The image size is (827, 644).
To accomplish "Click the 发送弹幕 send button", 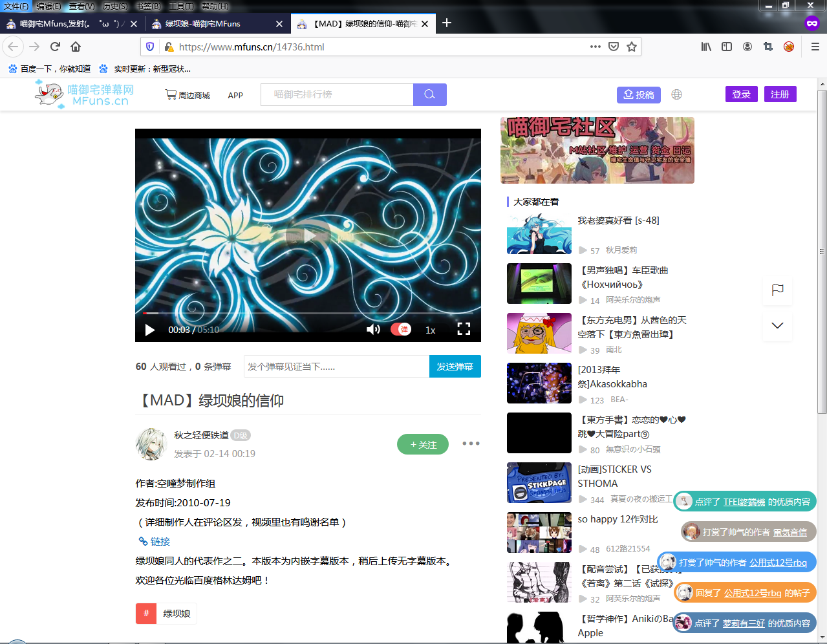I will (455, 367).
